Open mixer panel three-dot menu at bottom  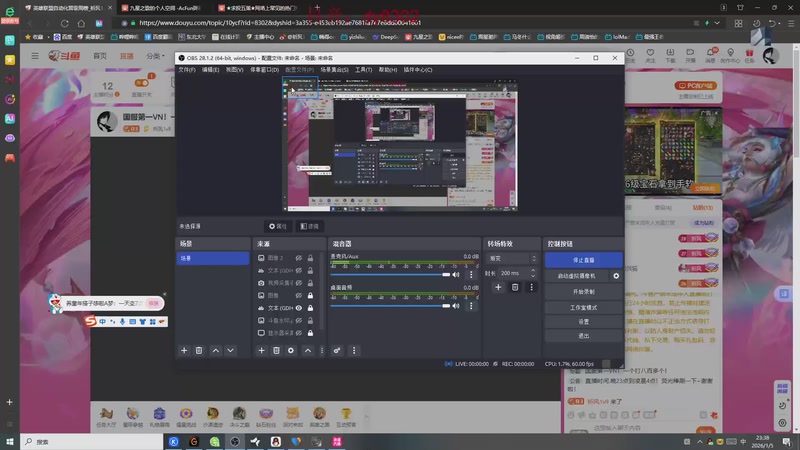coord(354,351)
